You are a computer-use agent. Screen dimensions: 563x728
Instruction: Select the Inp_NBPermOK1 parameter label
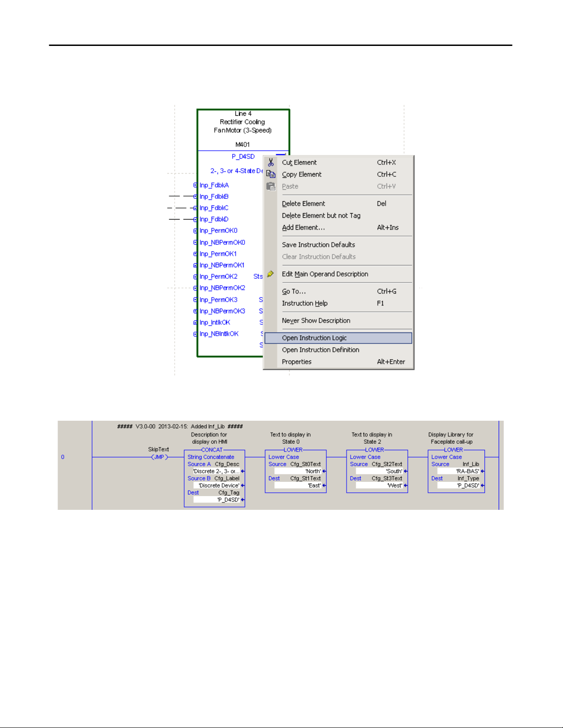coord(222,265)
